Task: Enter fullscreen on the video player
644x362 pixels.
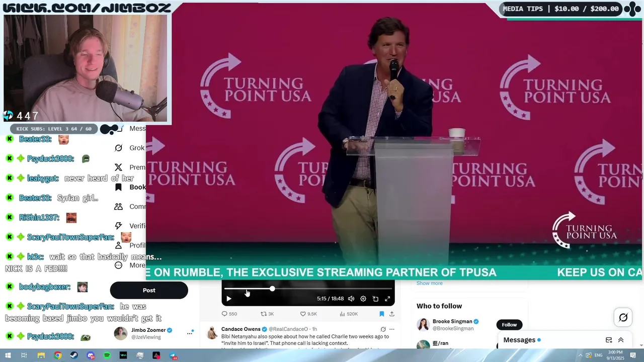Action: (x=387, y=299)
